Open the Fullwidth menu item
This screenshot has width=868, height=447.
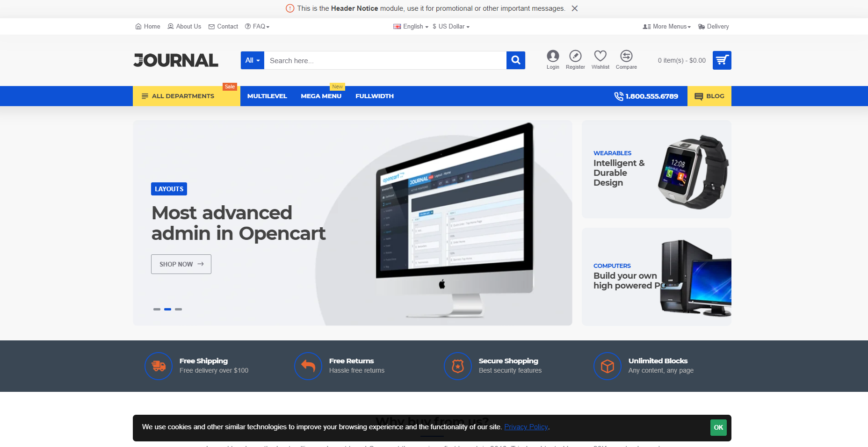click(x=375, y=96)
